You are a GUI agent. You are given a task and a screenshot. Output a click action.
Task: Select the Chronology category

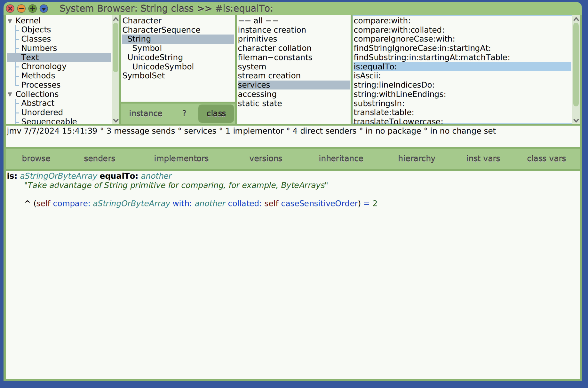tap(44, 66)
